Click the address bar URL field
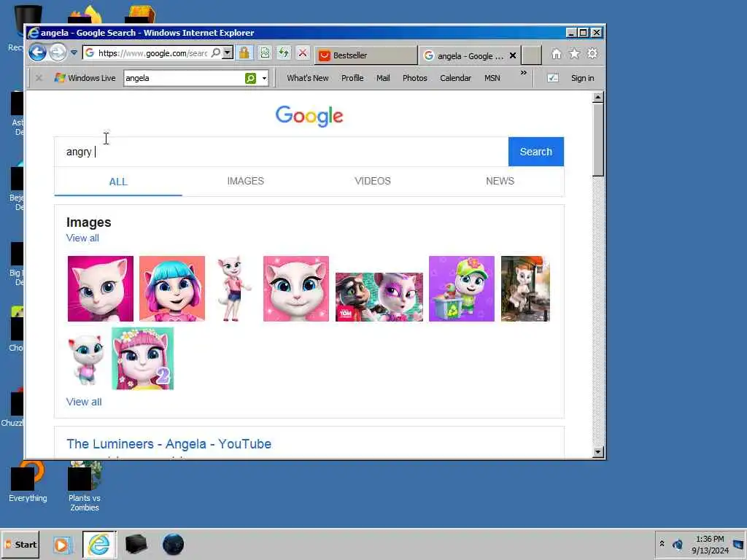Viewport: 747px width, 560px height. [152, 52]
